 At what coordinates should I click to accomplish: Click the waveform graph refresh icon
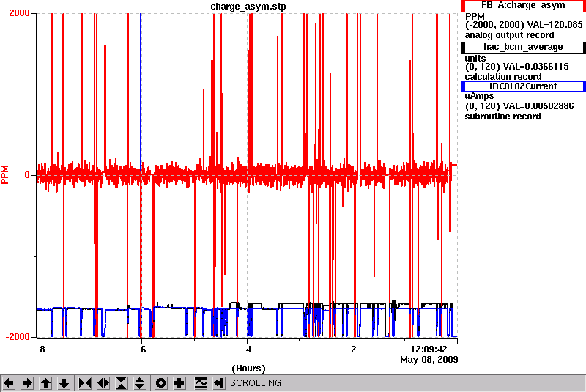click(201, 383)
